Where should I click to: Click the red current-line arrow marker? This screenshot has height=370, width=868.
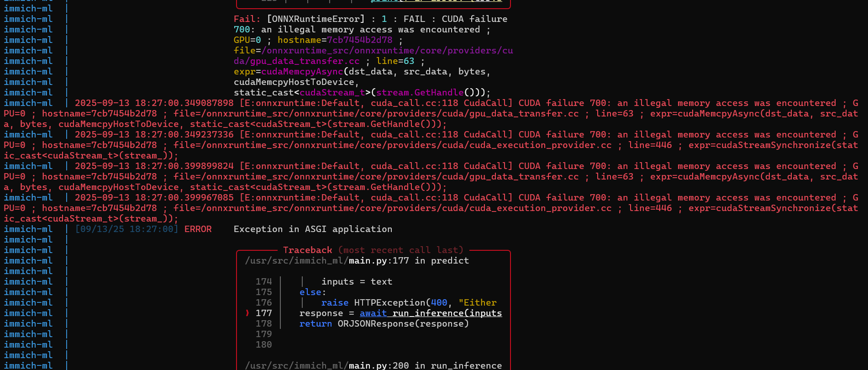click(x=247, y=313)
